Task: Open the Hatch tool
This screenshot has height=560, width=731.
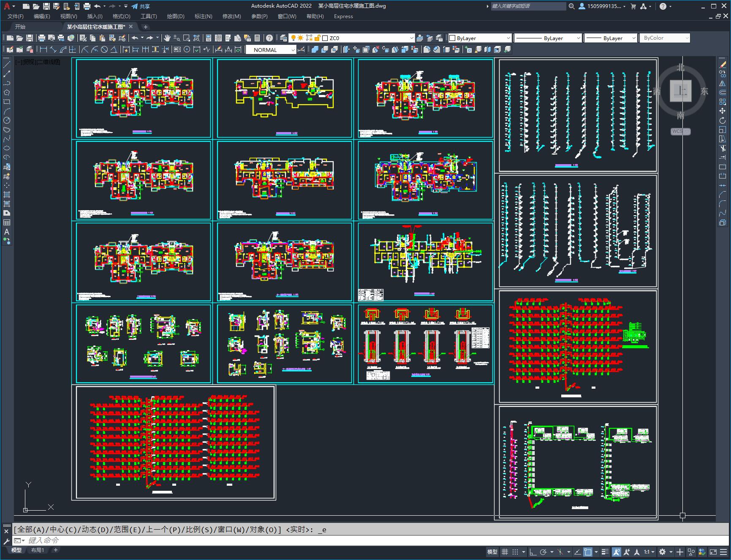Action: [7, 195]
